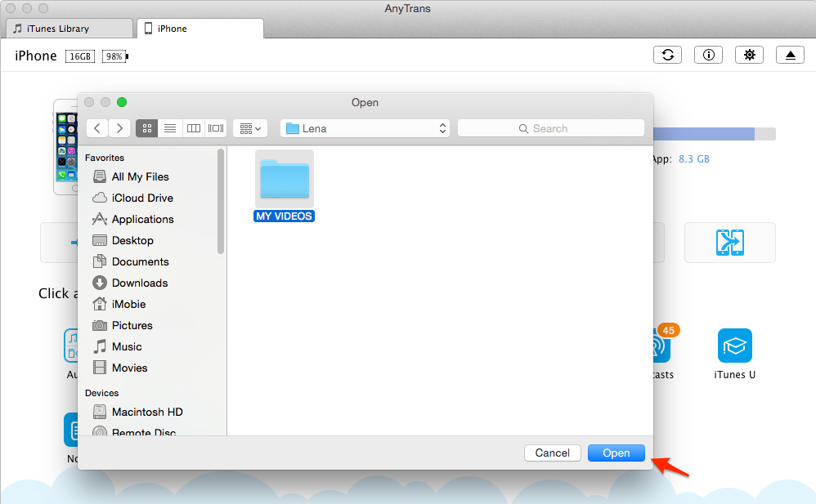Open AnyTrans settings gear button
Viewport: 816px width, 504px height.
coord(749,55)
